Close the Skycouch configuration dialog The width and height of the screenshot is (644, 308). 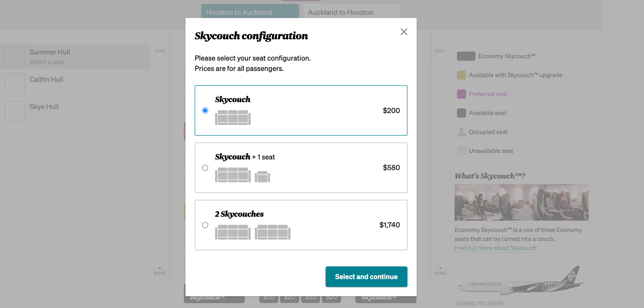[404, 32]
